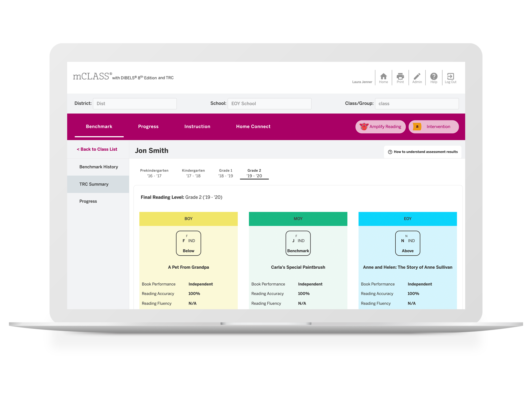
Task: Click the Home icon in header
Action: [383, 78]
